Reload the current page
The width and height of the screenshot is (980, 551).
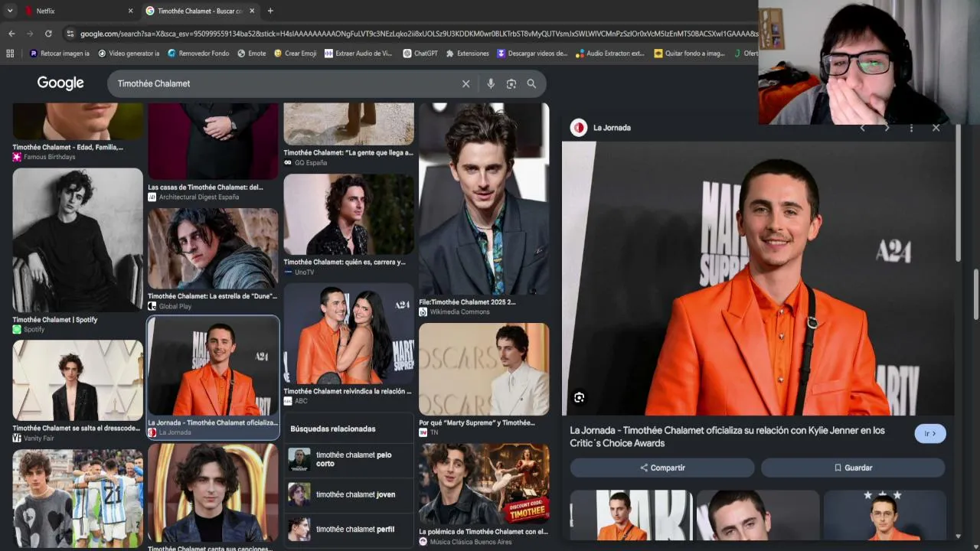(48, 34)
